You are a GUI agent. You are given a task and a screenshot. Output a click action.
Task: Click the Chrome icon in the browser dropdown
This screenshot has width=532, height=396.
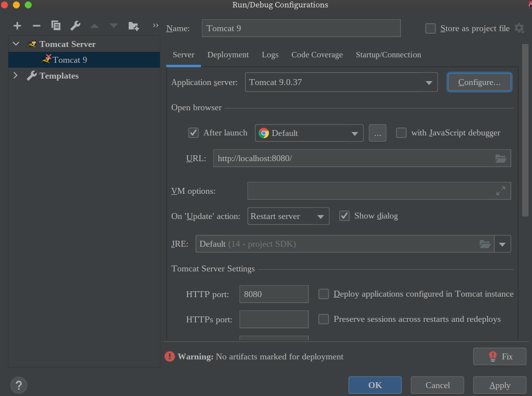point(264,133)
